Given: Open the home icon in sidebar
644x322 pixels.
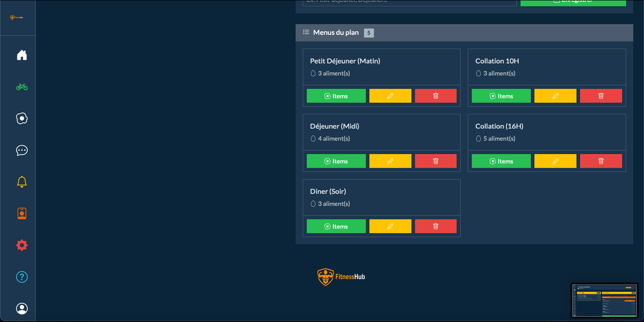Looking at the screenshot, I should click(x=22, y=55).
